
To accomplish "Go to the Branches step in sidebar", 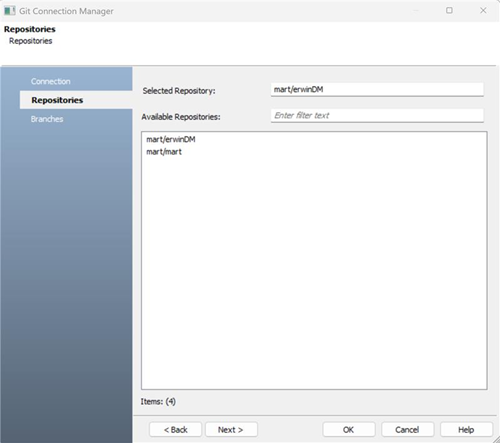I will (47, 119).
